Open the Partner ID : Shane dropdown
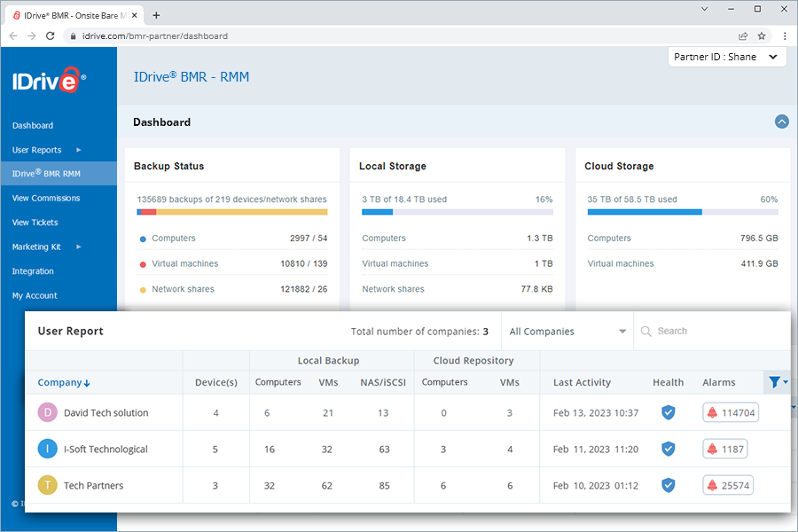This screenshot has width=798, height=532. coord(727,57)
